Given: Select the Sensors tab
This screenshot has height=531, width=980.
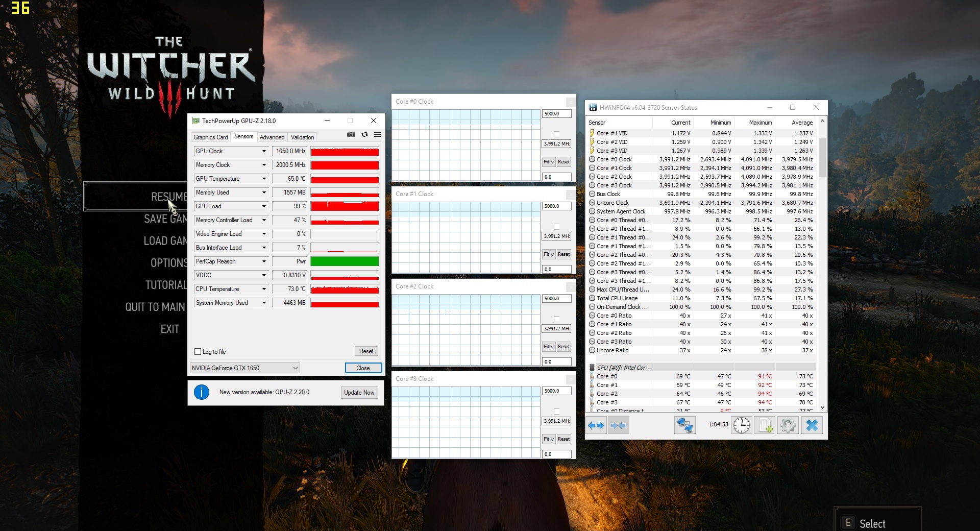Looking at the screenshot, I should pos(243,136).
